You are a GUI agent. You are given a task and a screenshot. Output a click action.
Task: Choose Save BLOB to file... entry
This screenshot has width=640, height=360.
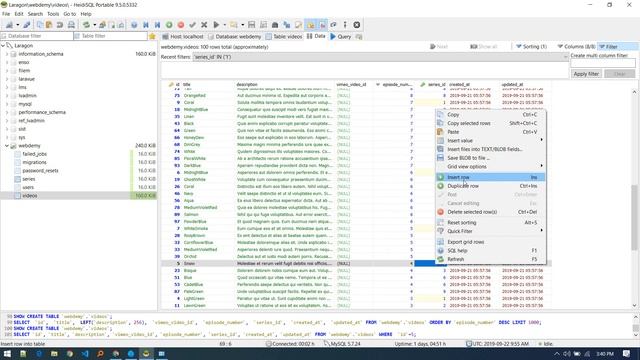pos(490,158)
